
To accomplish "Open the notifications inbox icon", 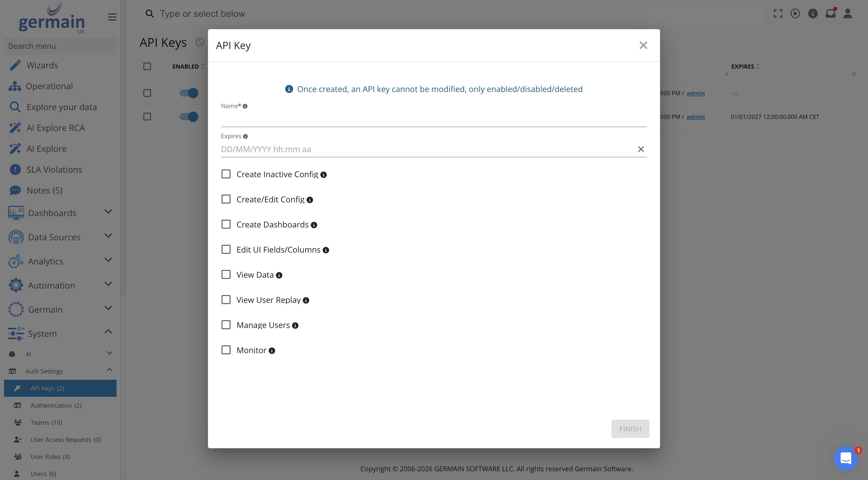I will pyautogui.click(x=830, y=14).
